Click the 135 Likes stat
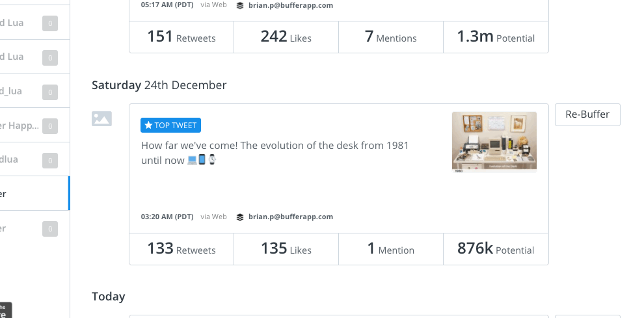 [x=286, y=249]
